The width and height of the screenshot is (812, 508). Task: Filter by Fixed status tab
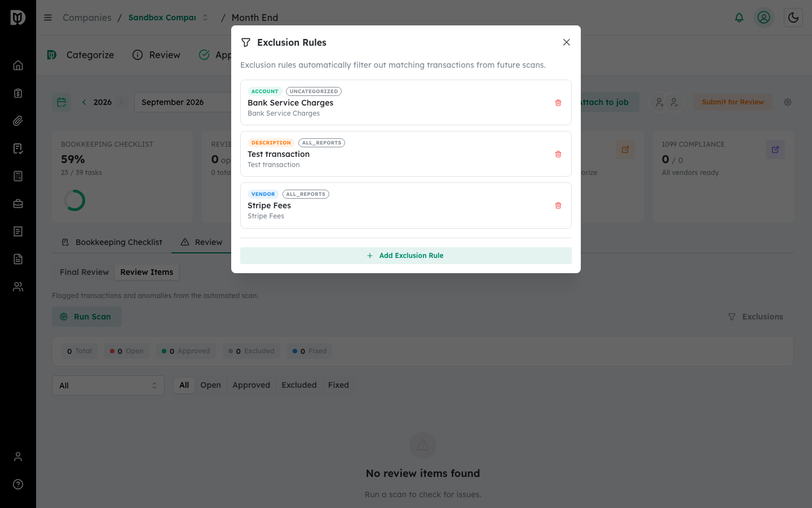pos(338,385)
